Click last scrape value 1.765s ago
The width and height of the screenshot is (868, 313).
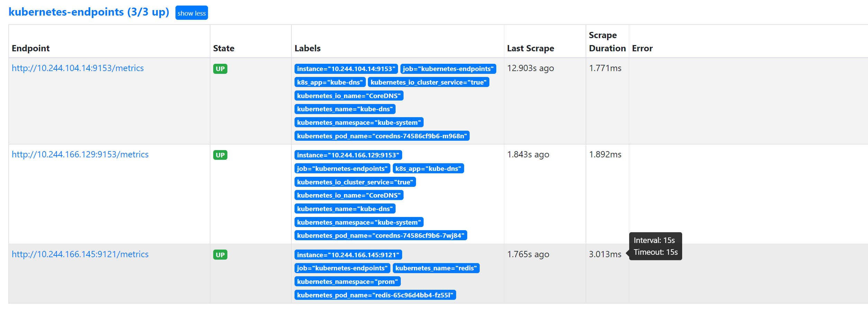click(528, 254)
